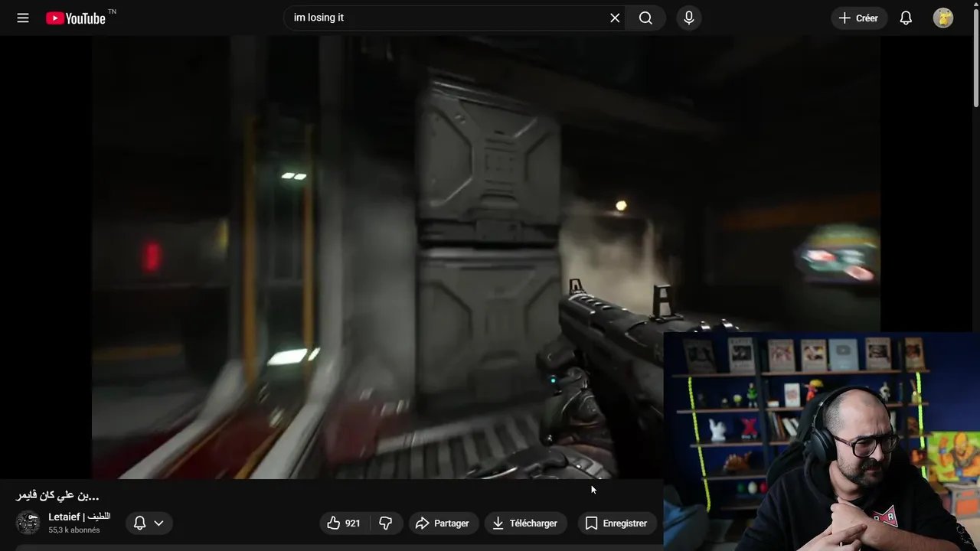This screenshot has width=980, height=551.
Task: Dislike the video with thumbs down
Action: [x=386, y=523]
